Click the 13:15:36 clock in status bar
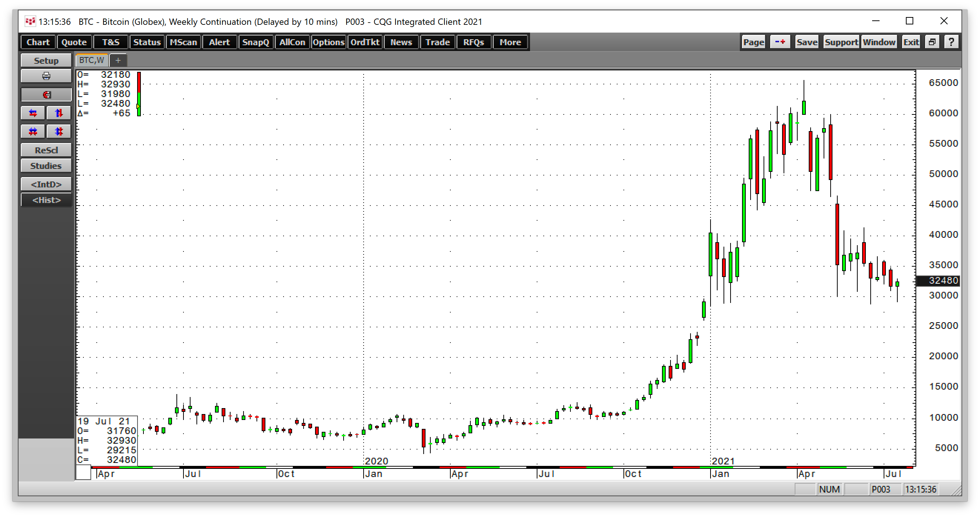Image resolution: width=980 pixels, height=517 pixels. pyautogui.click(x=920, y=489)
